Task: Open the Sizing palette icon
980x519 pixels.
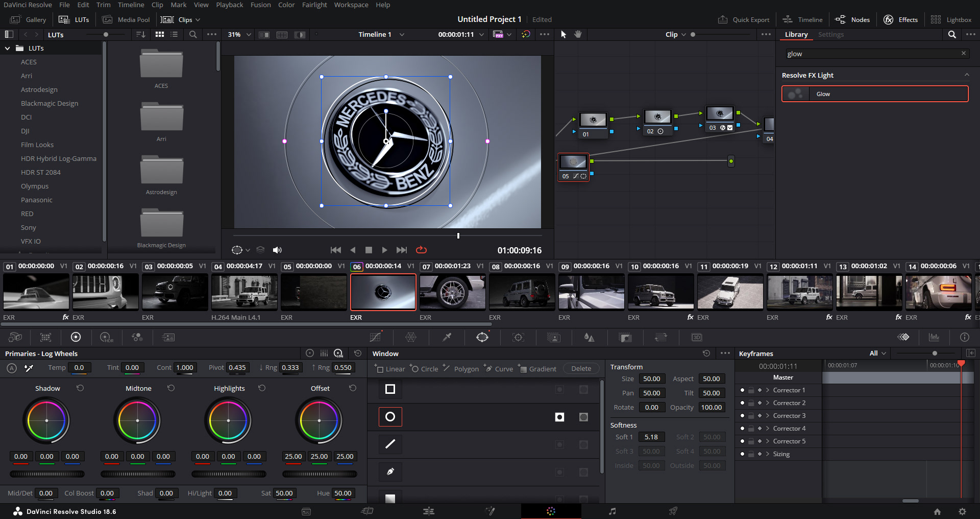Action: pos(661,337)
